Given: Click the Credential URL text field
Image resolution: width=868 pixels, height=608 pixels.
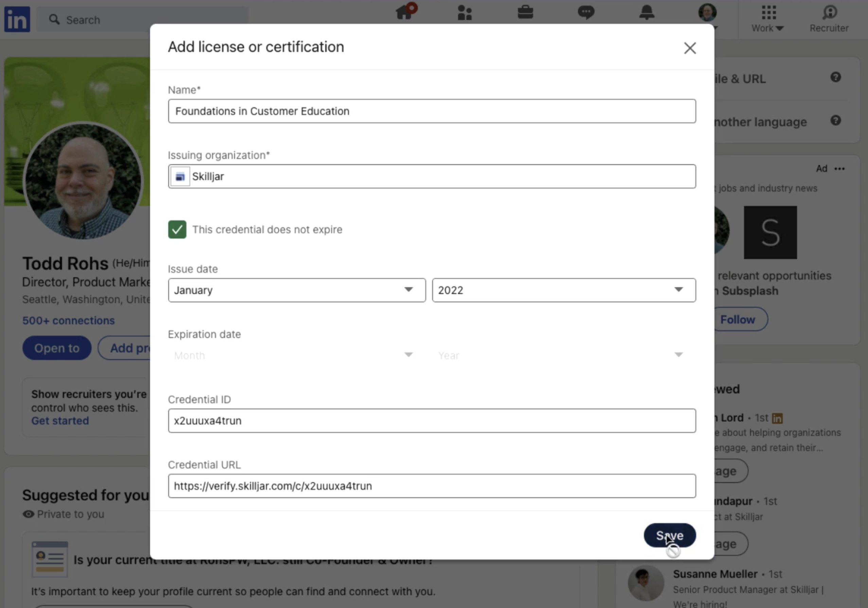Looking at the screenshot, I should tap(432, 486).
